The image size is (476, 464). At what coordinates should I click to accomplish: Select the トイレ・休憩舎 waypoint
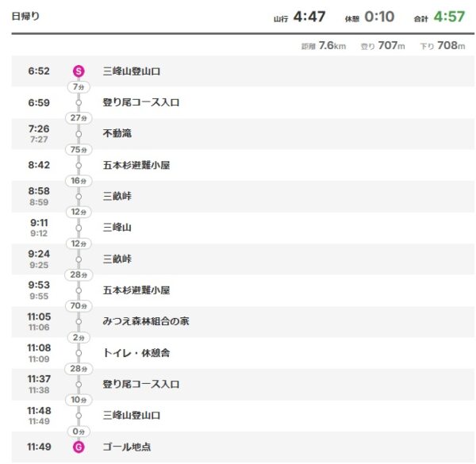(x=136, y=353)
